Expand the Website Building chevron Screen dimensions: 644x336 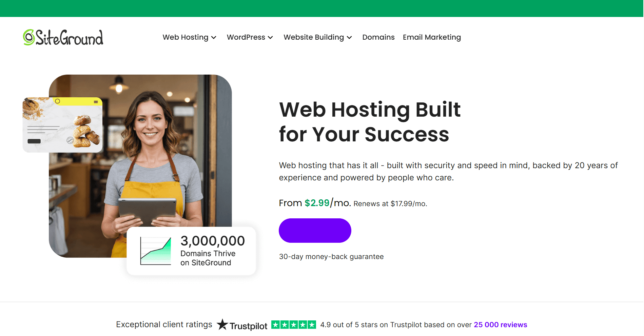pos(349,38)
